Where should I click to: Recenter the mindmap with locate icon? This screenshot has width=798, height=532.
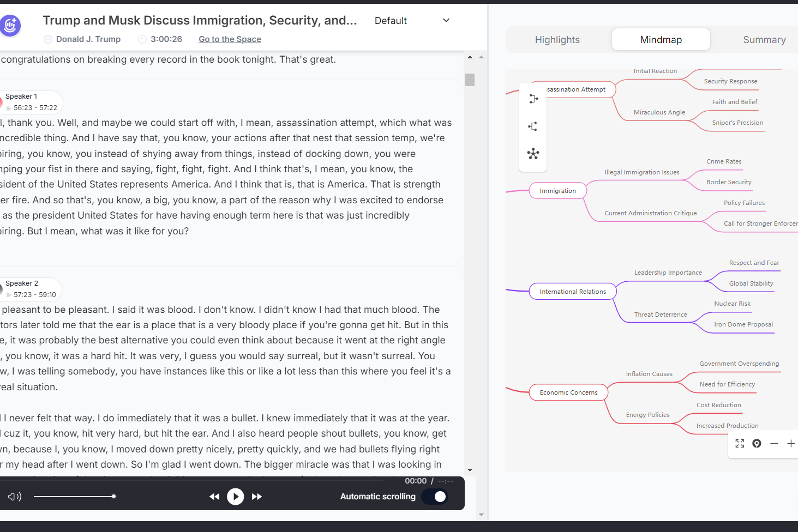point(757,444)
